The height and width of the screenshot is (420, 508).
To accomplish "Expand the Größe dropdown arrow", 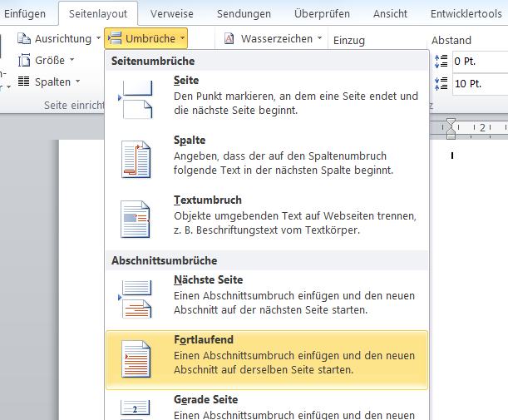I will tap(72, 60).
